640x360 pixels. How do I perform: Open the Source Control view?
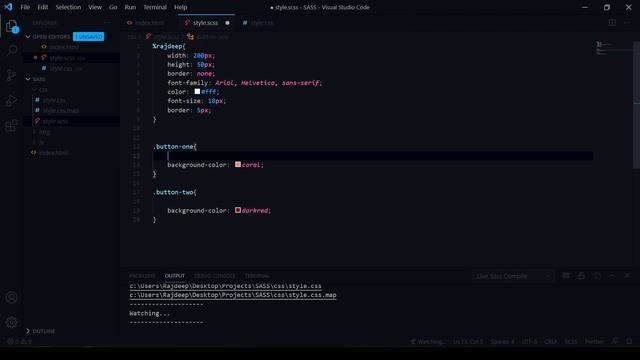click(11, 76)
